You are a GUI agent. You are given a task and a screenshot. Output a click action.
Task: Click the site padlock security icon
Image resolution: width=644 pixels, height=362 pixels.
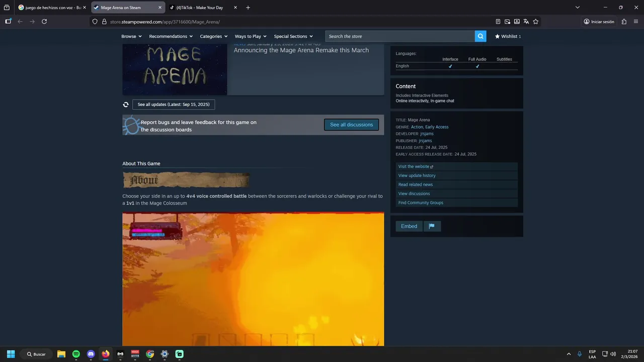(104, 22)
